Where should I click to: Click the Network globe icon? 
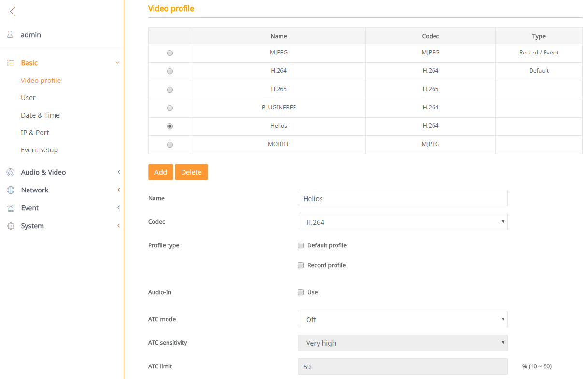pyautogui.click(x=11, y=190)
